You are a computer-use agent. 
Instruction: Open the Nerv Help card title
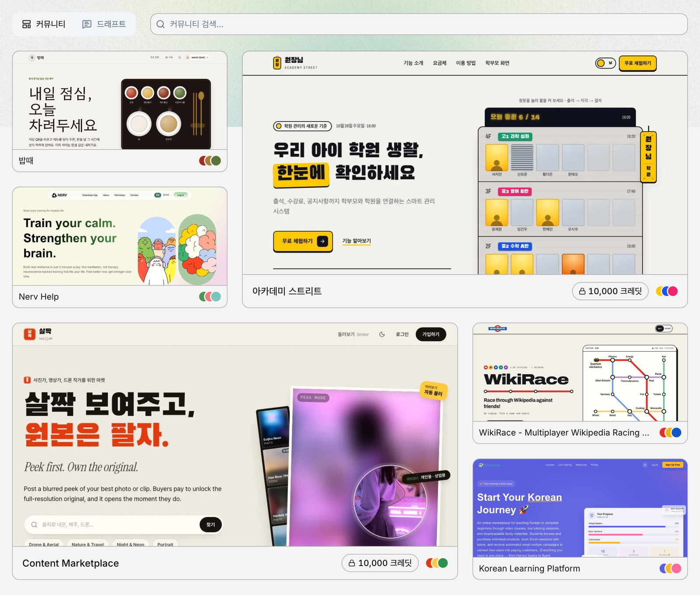point(39,297)
